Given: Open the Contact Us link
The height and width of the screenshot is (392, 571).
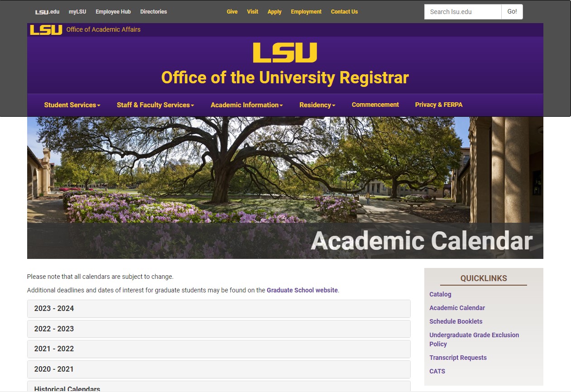Looking at the screenshot, I should click(x=344, y=12).
